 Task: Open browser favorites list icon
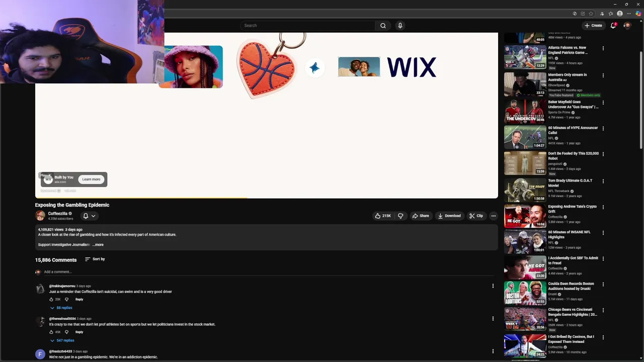tap(611, 14)
